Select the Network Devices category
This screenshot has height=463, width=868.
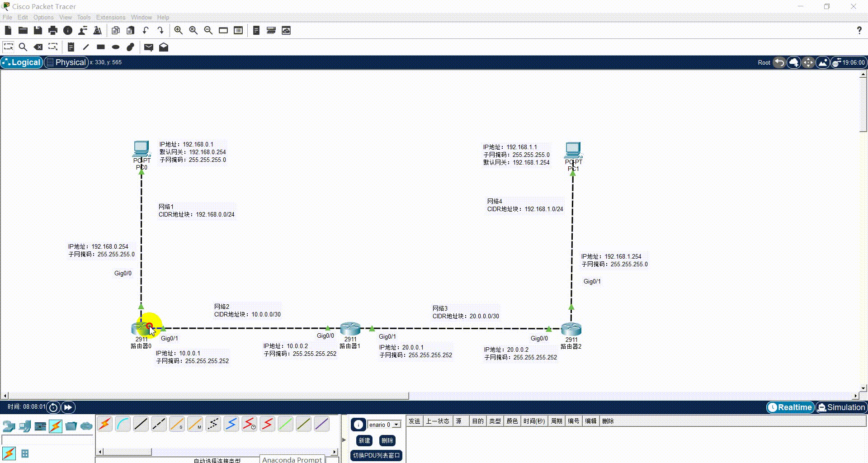tap(9, 426)
